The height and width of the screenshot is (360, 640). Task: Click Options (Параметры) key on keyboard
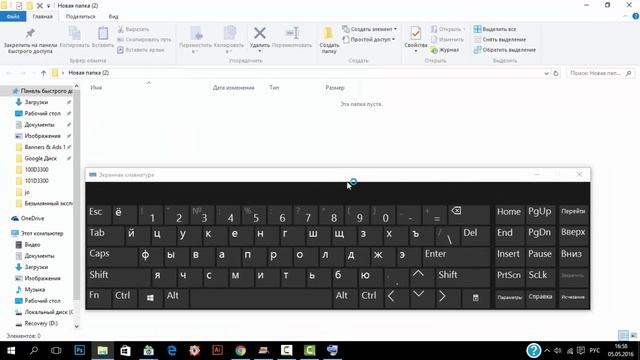pyautogui.click(x=510, y=298)
